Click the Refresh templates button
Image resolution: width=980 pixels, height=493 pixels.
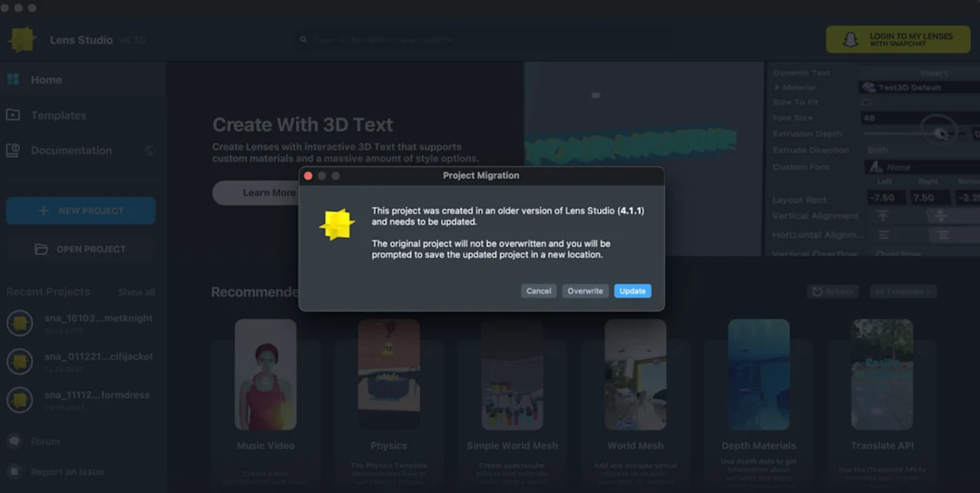click(x=833, y=291)
